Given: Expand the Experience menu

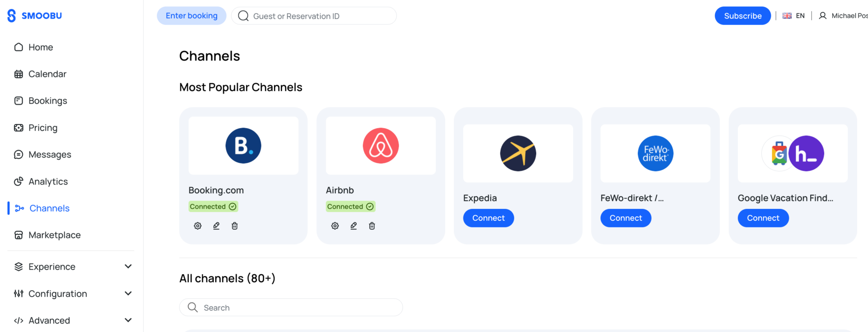Looking at the screenshot, I should click(x=72, y=266).
